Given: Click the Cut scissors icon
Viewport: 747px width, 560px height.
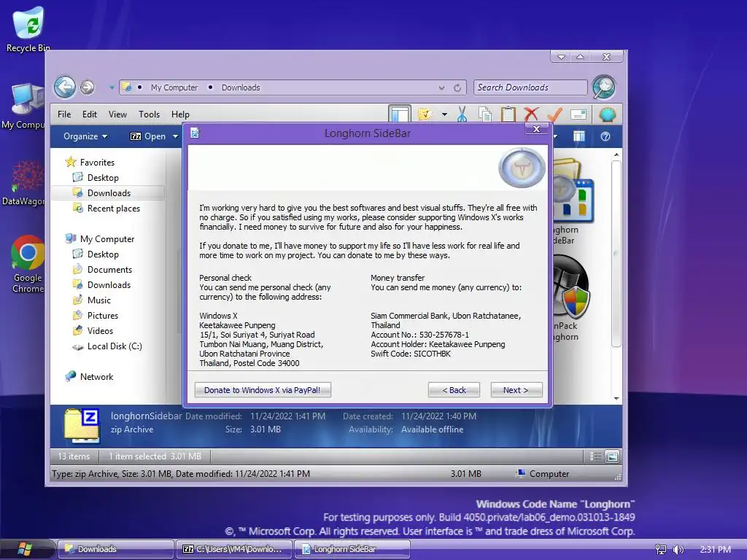Looking at the screenshot, I should pyautogui.click(x=462, y=114).
